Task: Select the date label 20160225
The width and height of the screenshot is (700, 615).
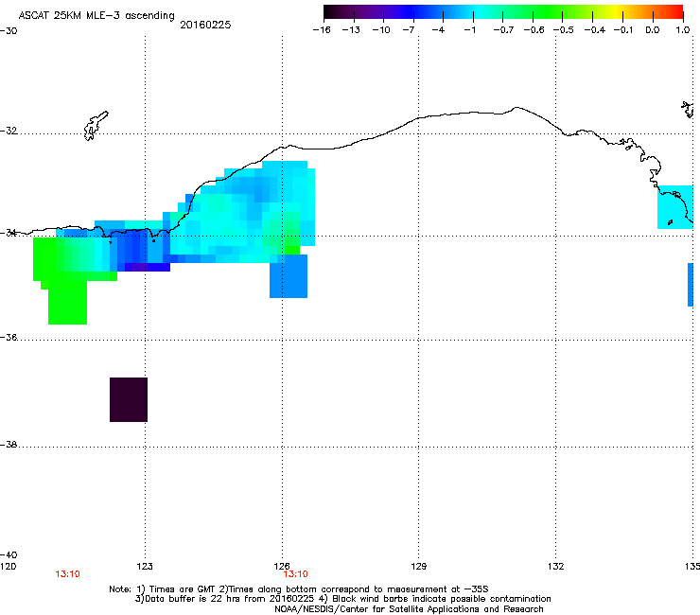Action: [205, 25]
